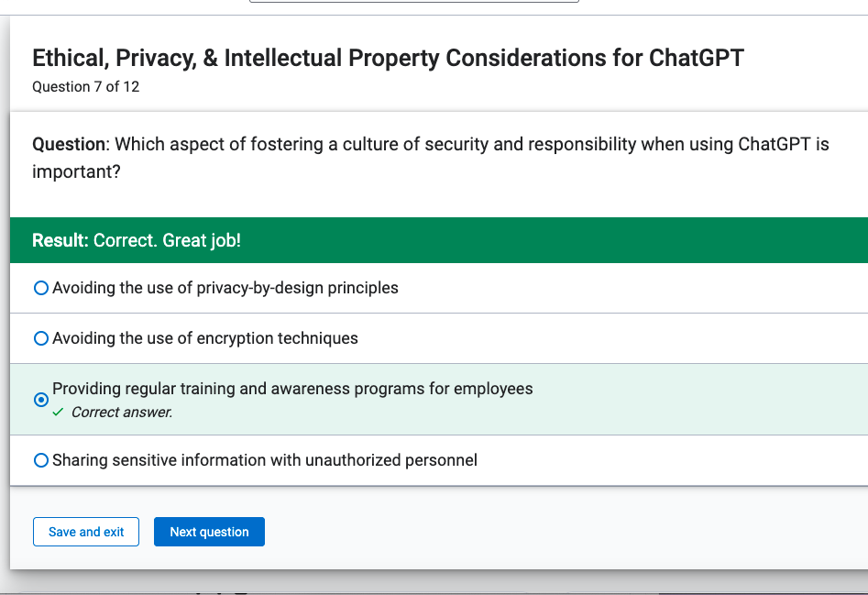The height and width of the screenshot is (595, 868).
Task: Click the word 'important?' in the question
Action: pos(76,172)
